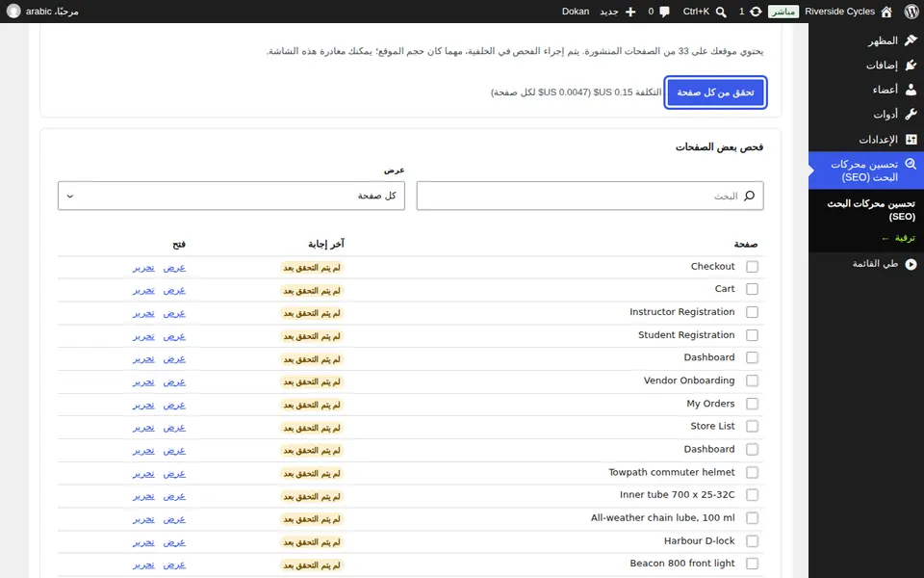Collapse the menu with طي القائمة
Image resolution: width=924 pixels, height=578 pixels.
pyautogui.click(x=866, y=264)
